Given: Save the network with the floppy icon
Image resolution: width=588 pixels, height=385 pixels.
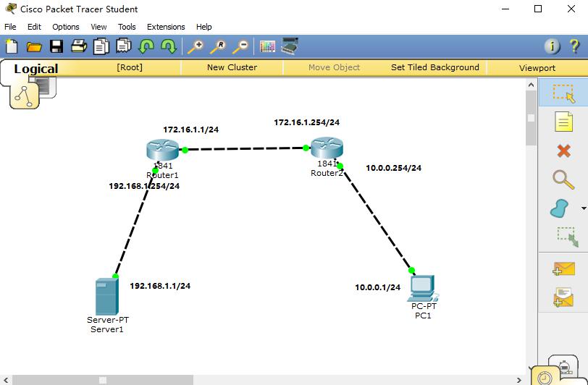Looking at the screenshot, I should pos(56,46).
